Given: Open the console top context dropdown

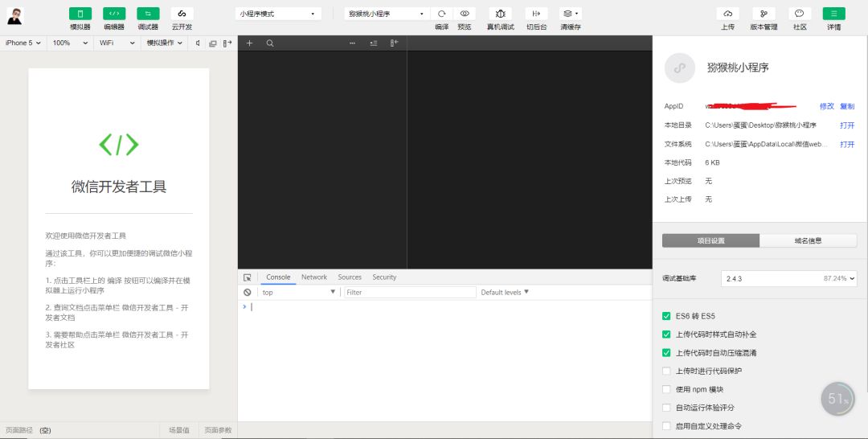Looking at the screenshot, I should click(298, 293).
